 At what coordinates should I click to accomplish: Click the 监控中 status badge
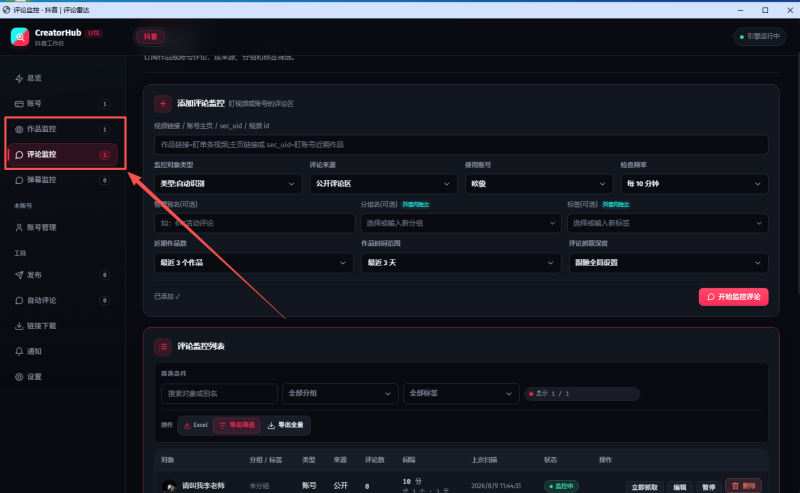tap(561, 486)
